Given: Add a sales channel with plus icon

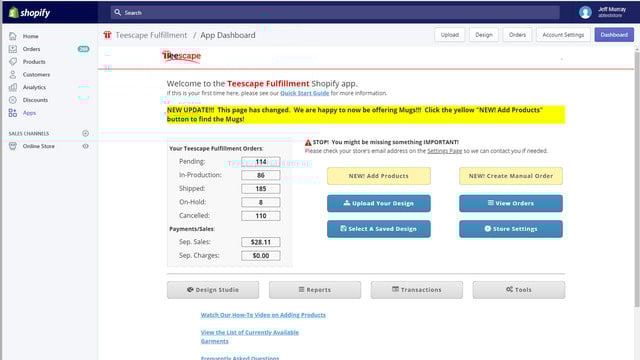Looking at the screenshot, I should [85, 133].
